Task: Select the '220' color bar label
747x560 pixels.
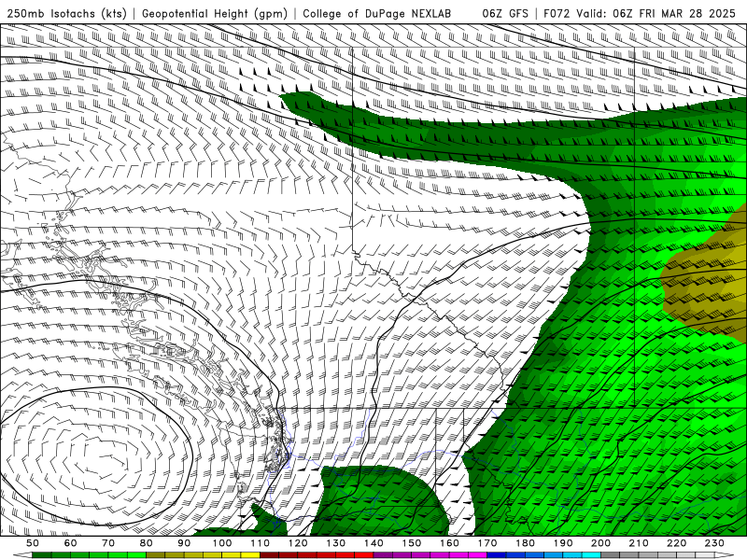Action: point(677,543)
